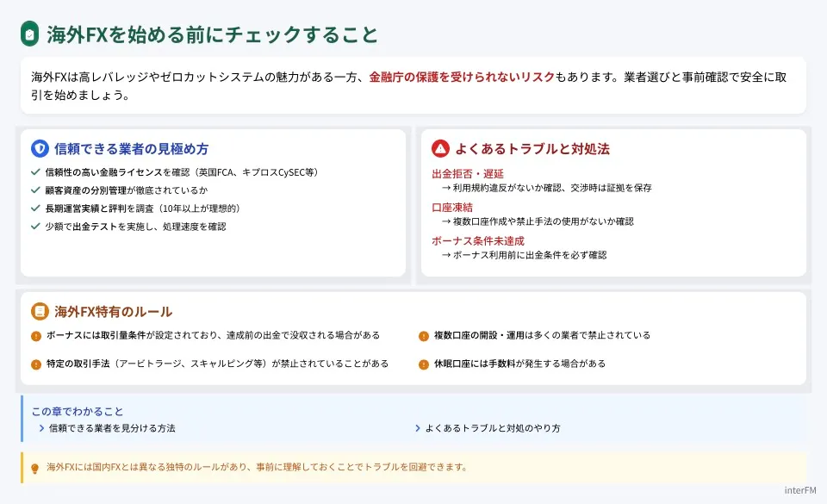Click the green clipboard icon beside the title
The height and width of the screenshot is (504, 827).
[x=30, y=34]
